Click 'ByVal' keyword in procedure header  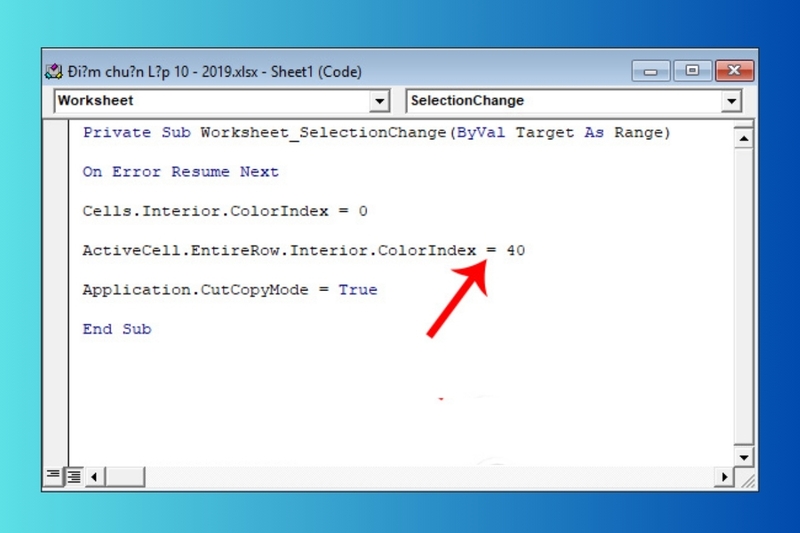pos(481,133)
